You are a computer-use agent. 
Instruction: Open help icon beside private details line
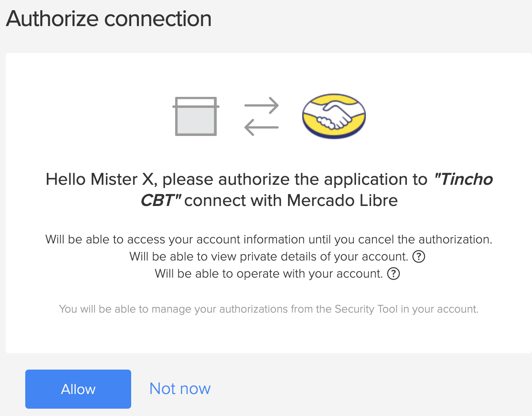tap(419, 256)
